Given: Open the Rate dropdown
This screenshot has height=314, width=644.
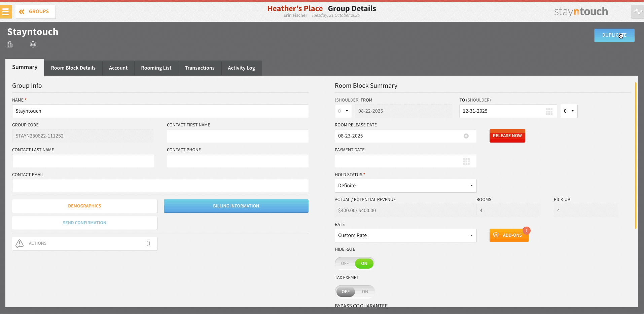Looking at the screenshot, I should point(405,235).
